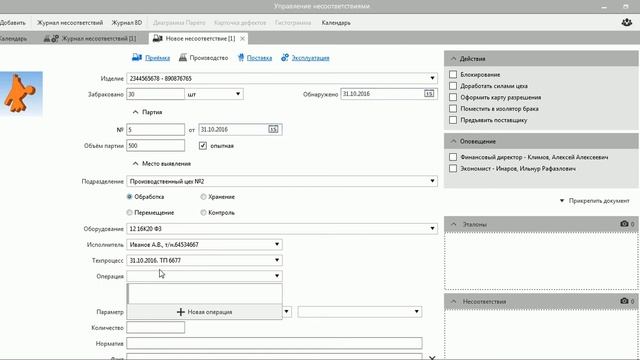The width and height of the screenshot is (640, 360).
Task: Click the Эксплуатация link
Action: (x=310, y=58)
